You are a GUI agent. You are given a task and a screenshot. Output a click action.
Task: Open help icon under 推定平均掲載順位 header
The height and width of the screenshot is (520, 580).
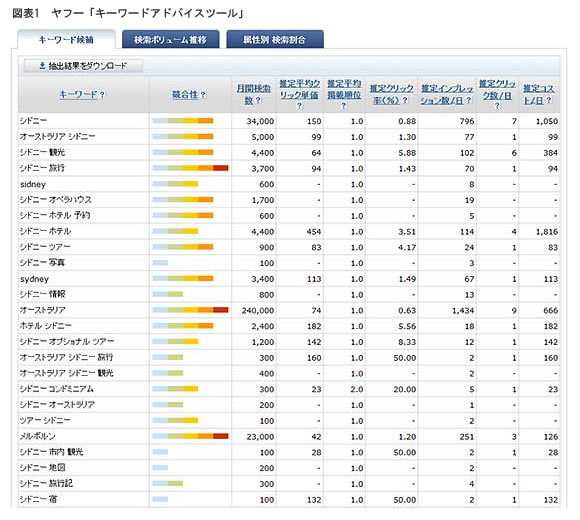[x=344, y=106]
